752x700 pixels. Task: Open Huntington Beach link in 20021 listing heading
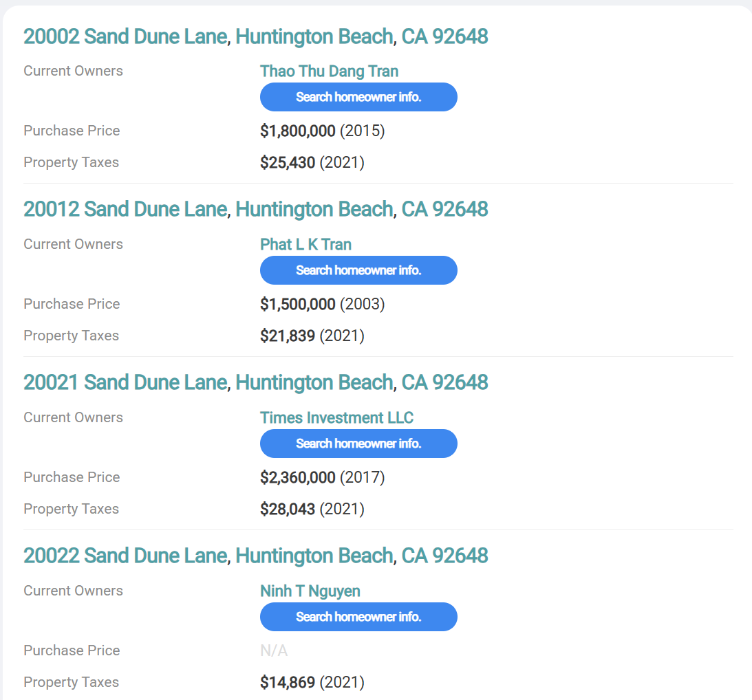click(314, 383)
